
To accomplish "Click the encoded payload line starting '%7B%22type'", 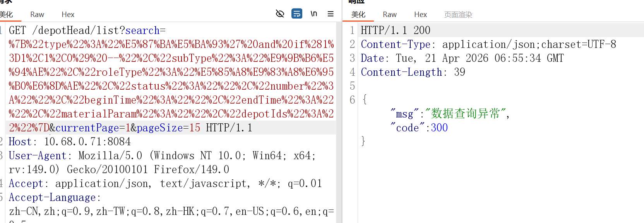I will [171, 44].
